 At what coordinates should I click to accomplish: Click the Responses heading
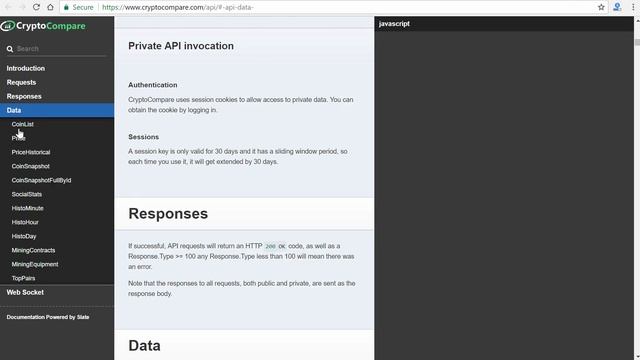tap(168, 213)
